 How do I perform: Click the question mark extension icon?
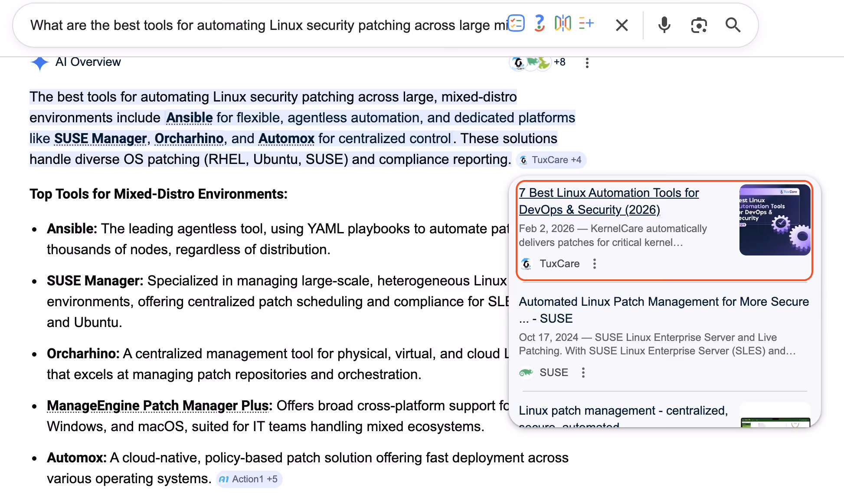[539, 23]
